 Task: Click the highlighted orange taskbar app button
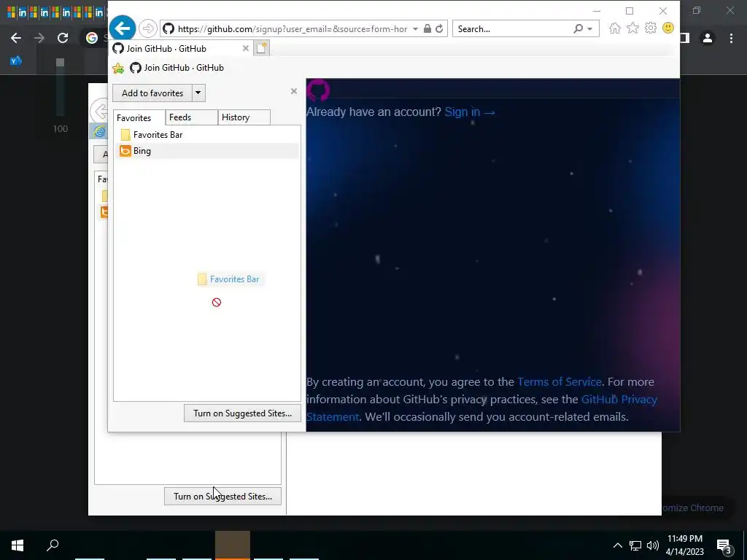tap(233, 545)
